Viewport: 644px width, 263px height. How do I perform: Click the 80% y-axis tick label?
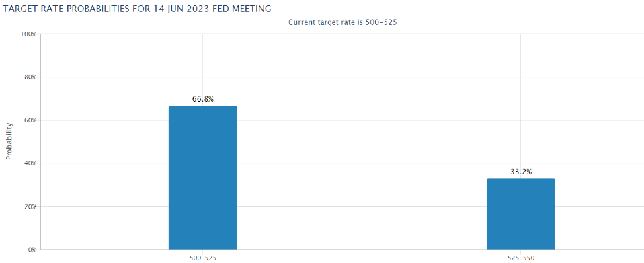pos(30,77)
